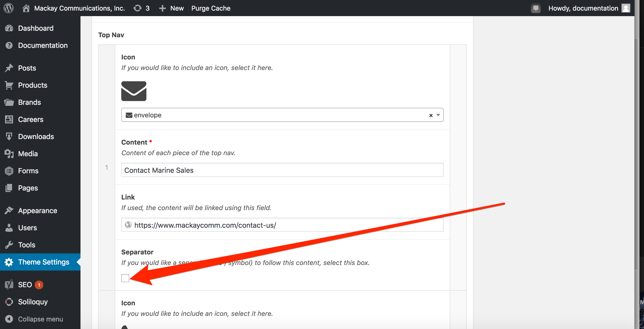Click Purge Cache in the admin bar
Screen dimensions: 644x329
[x=211, y=8]
